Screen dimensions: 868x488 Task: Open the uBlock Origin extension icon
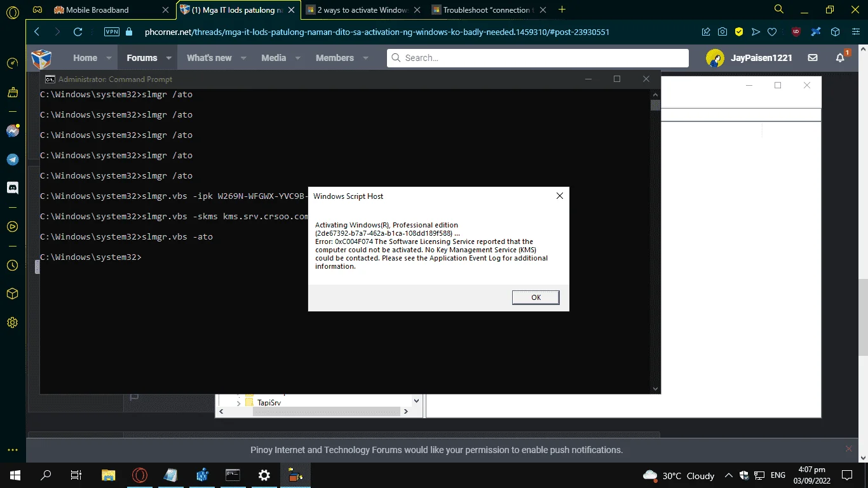tap(796, 32)
